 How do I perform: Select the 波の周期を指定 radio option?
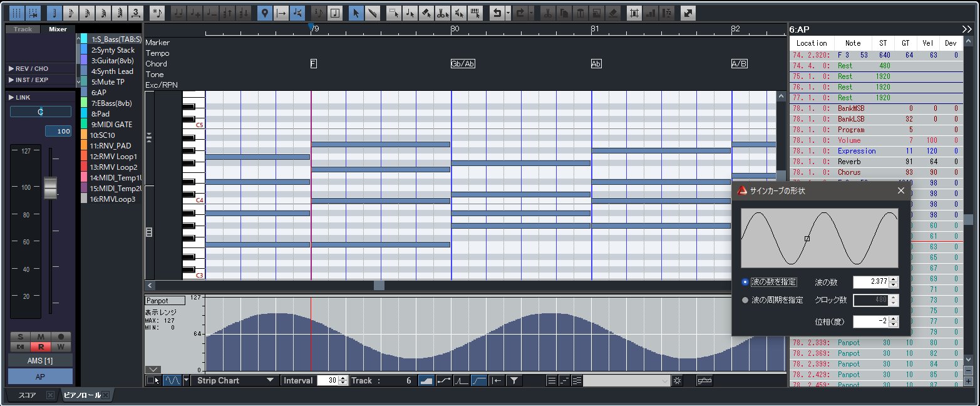point(745,300)
